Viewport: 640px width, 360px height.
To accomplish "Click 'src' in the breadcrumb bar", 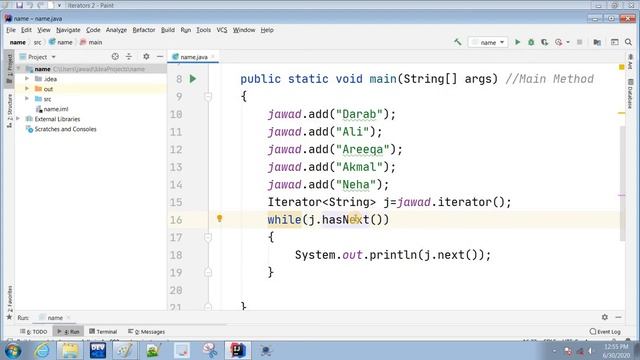I will [x=37, y=42].
